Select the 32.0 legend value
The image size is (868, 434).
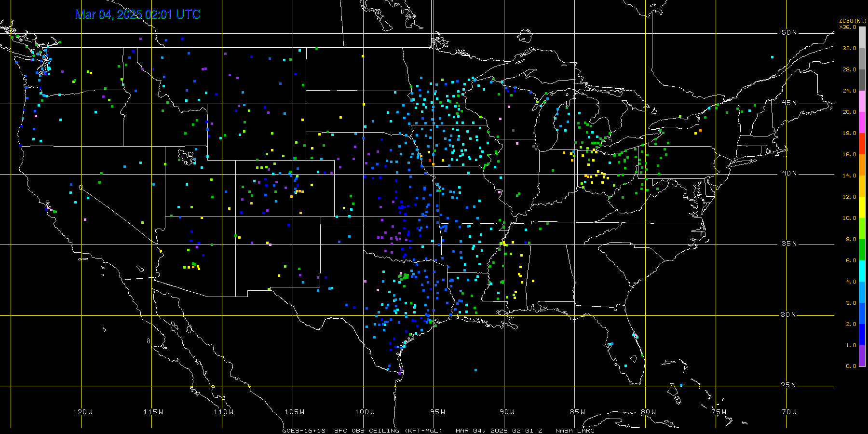(849, 48)
